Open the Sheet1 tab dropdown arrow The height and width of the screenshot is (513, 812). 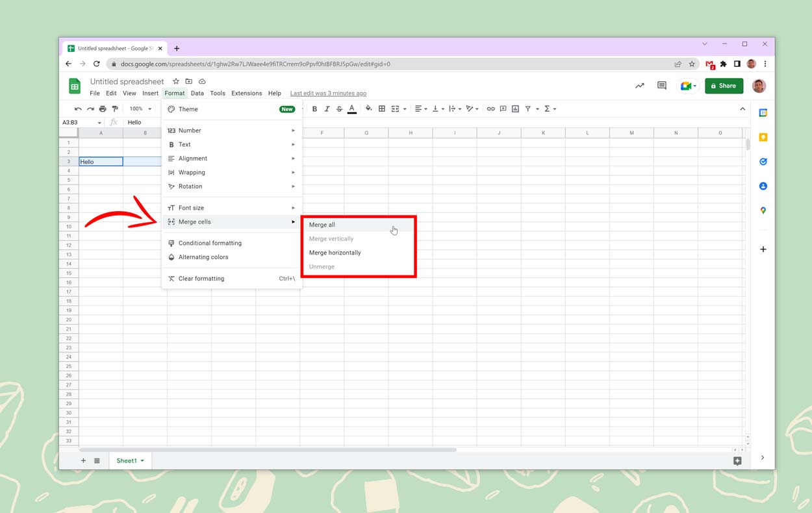coord(142,461)
